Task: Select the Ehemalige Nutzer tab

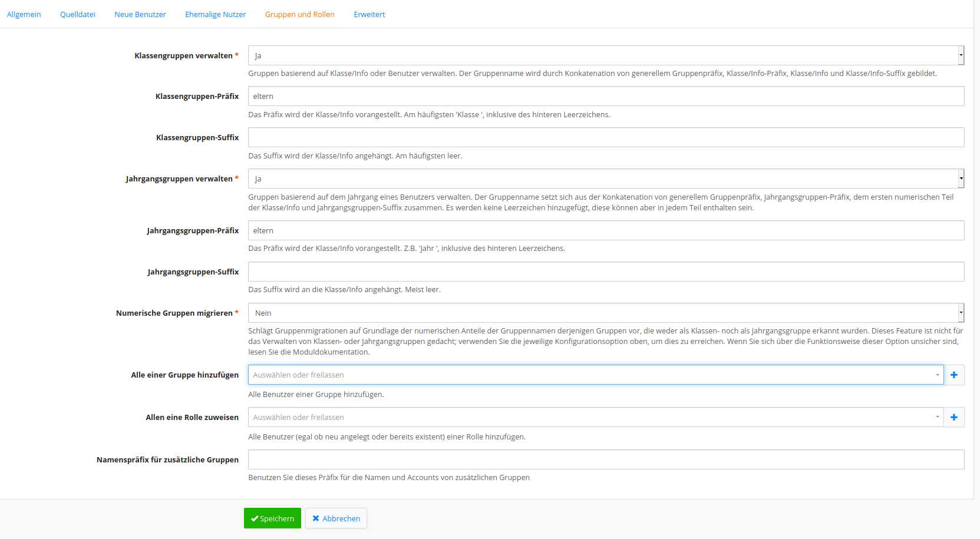Action: click(x=216, y=15)
